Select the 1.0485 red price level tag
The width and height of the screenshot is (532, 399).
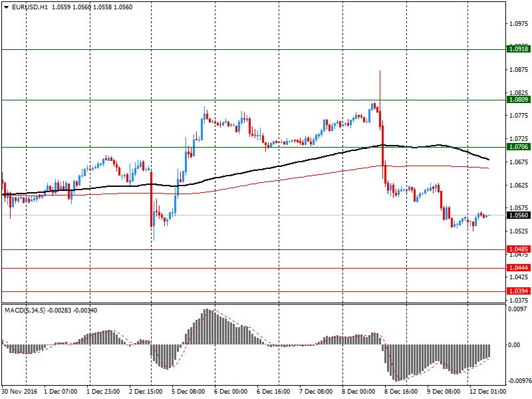[519, 249]
